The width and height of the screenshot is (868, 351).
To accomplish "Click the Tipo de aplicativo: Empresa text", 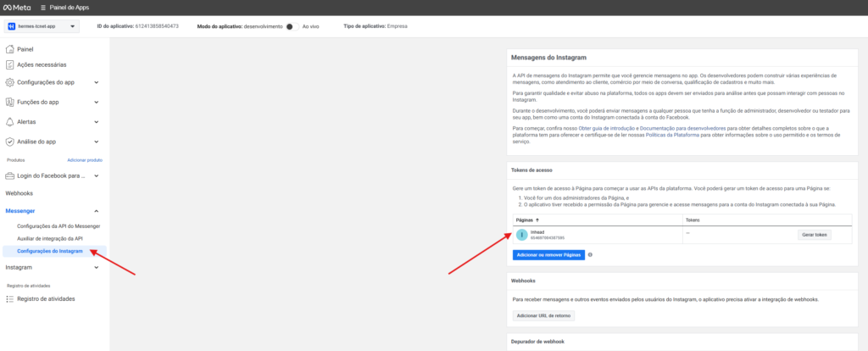I will click(376, 26).
